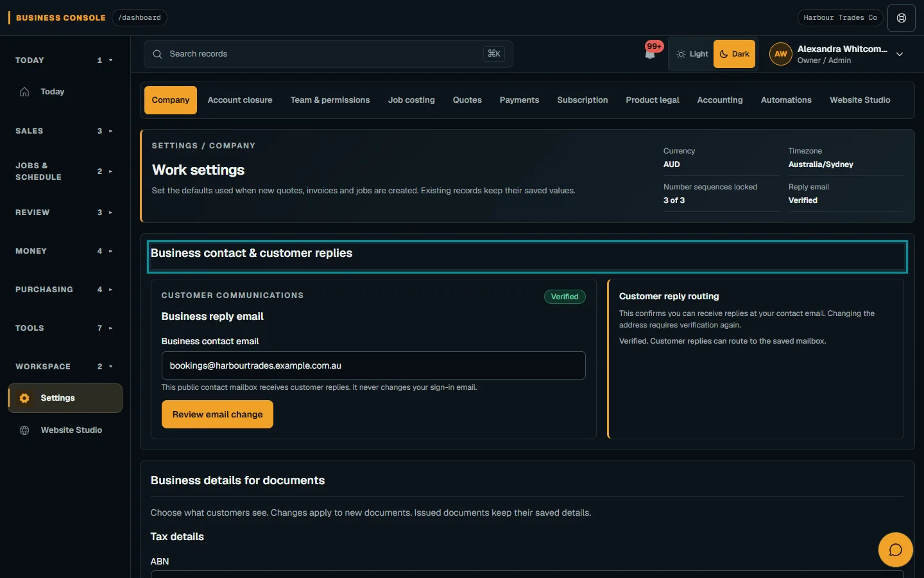Screen dimensions: 924x578
Task: Select the Company tab
Action: pyautogui.click(x=171, y=100)
